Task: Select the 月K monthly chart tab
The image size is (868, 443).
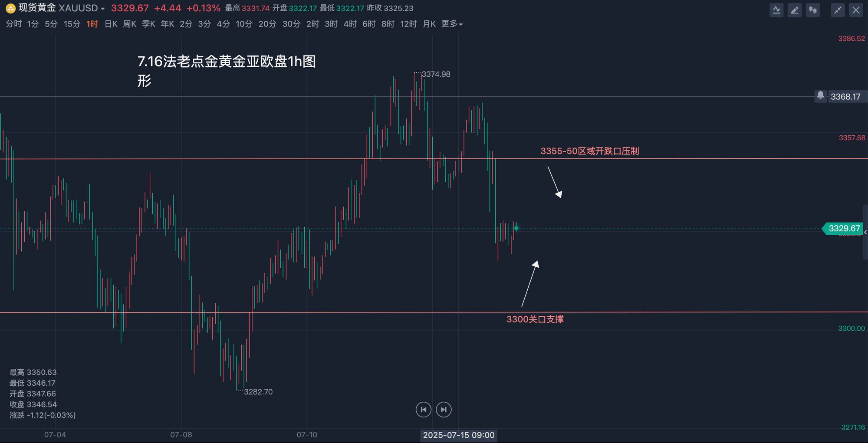Action: pos(429,24)
